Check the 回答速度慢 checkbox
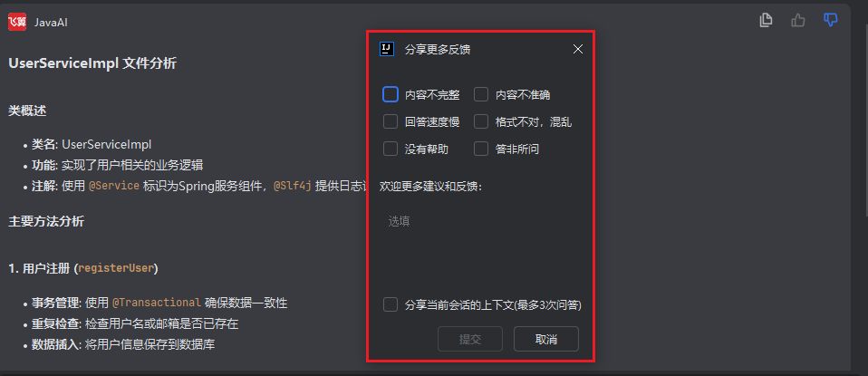Screen dimensions: 868x376 tap(391, 121)
